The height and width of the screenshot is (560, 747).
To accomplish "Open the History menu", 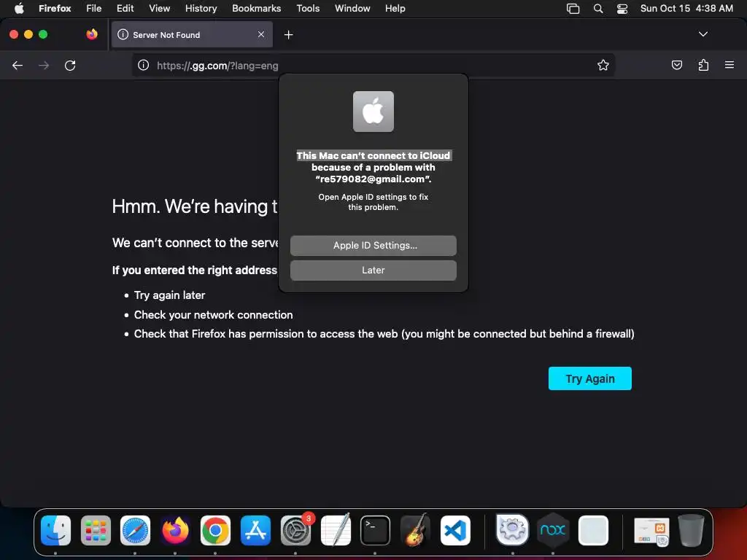I will [201, 9].
